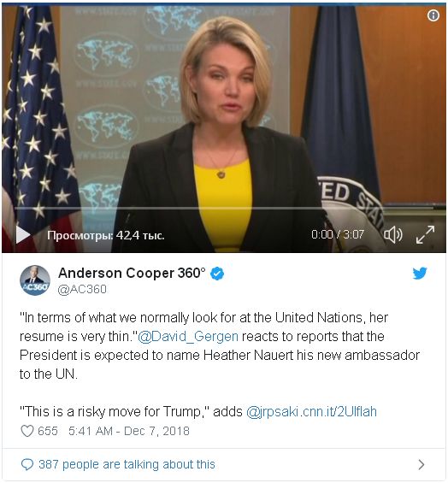
Task: Play the embedded tweet video
Action: pyautogui.click(x=23, y=235)
